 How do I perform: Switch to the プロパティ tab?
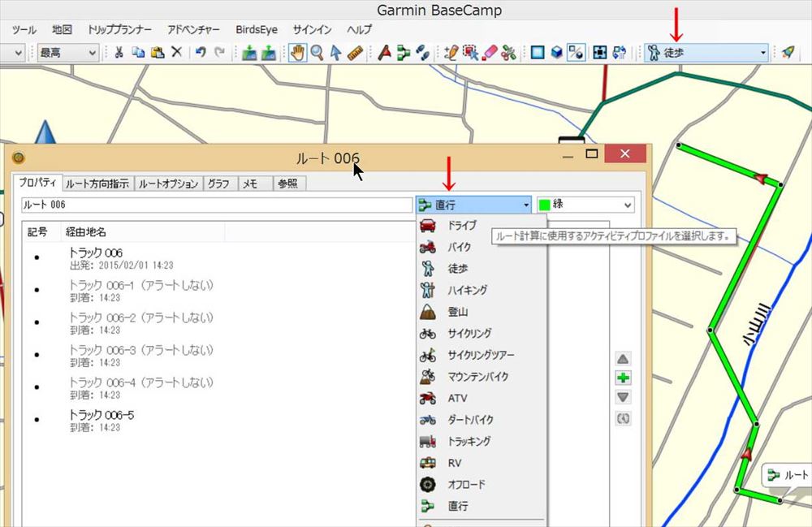coord(38,182)
